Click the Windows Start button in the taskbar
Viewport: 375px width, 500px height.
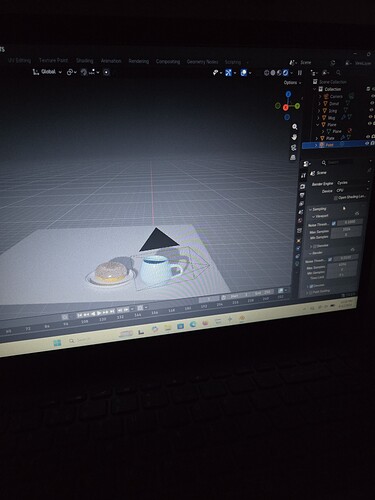[57, 343]
